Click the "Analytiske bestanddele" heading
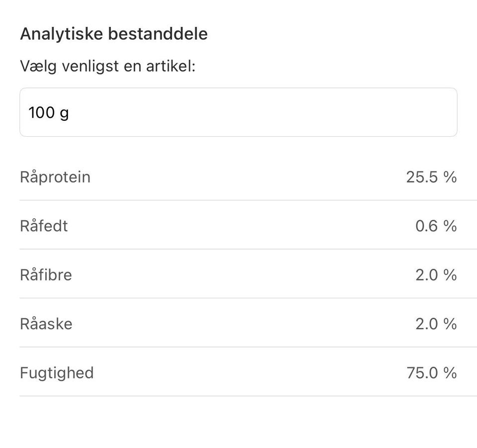Image resolution: width=477 pixels, height=448 pixels. coord(113,34)
